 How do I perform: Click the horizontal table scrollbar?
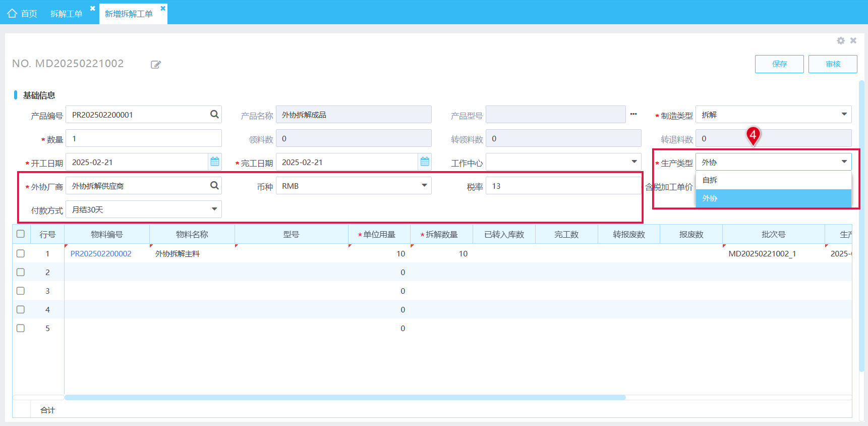click(x=345, y=397)
